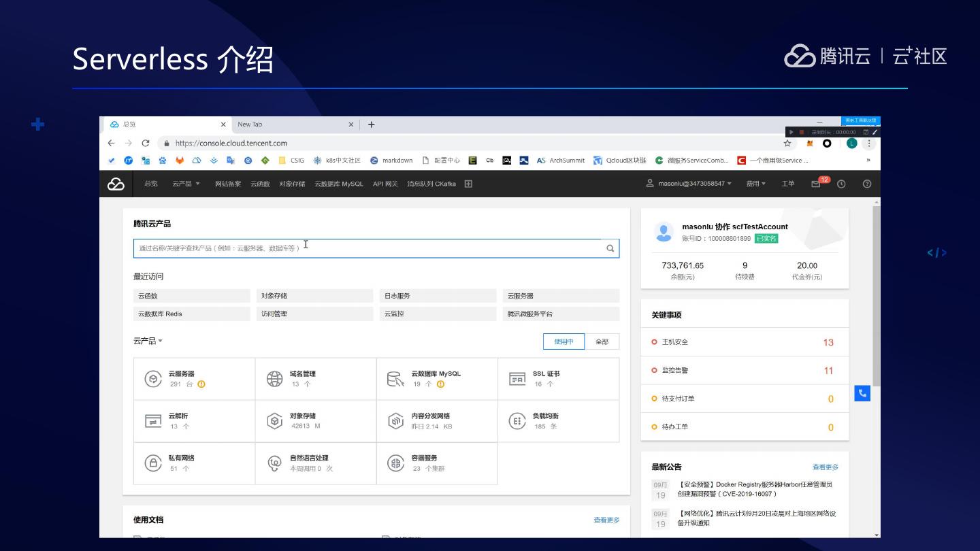Click the blue phone support icon
The width and height of the screenshot is (980, 551).
coord(862,393)
